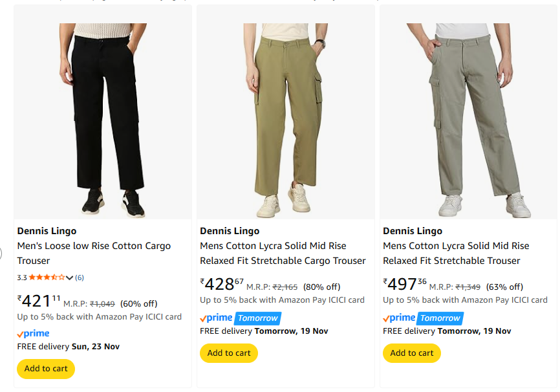The height and width of the screenshot is (392, 560).
Task: Add black cargo trouser to cart
Action: click(x=46, y=369)
